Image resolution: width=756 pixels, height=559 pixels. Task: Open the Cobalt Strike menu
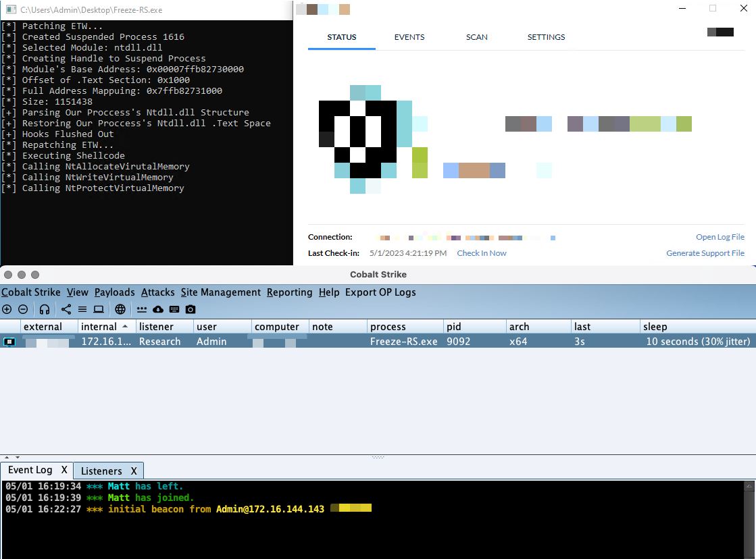click(31, 292)
